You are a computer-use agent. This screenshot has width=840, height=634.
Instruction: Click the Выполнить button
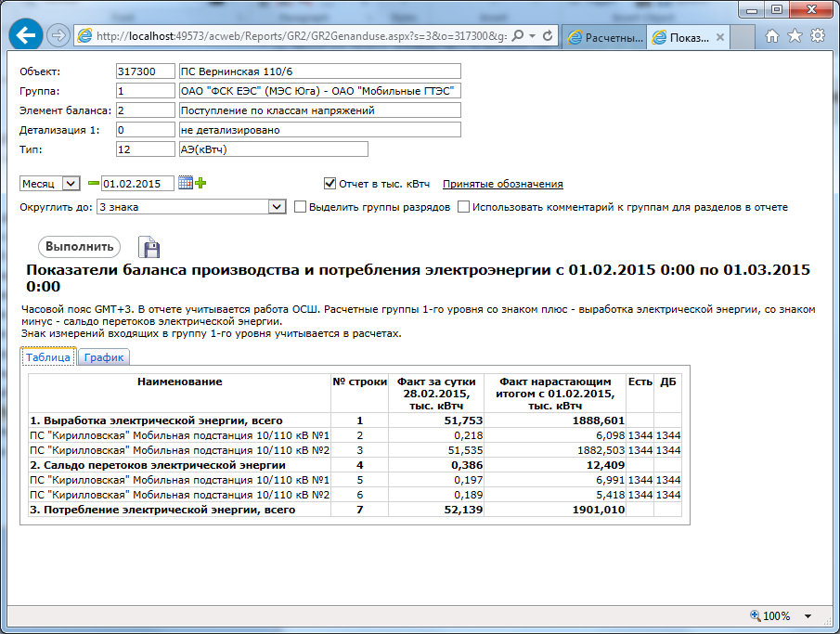[79, 247]
